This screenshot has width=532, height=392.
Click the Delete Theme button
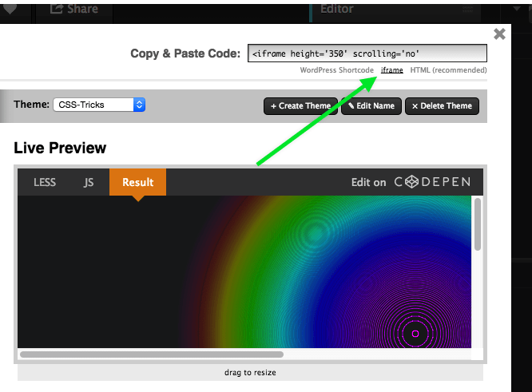[442, 106]
